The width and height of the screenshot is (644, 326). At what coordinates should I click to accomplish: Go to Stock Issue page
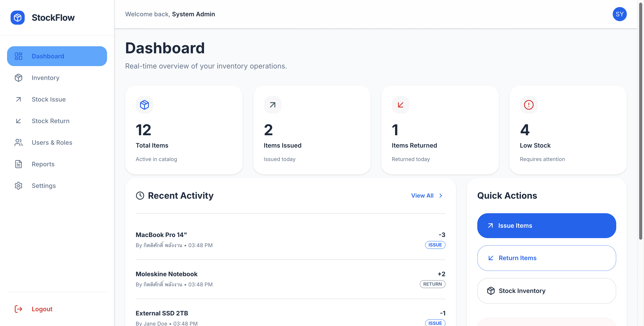pyautogui.click(x=57, y=99)
